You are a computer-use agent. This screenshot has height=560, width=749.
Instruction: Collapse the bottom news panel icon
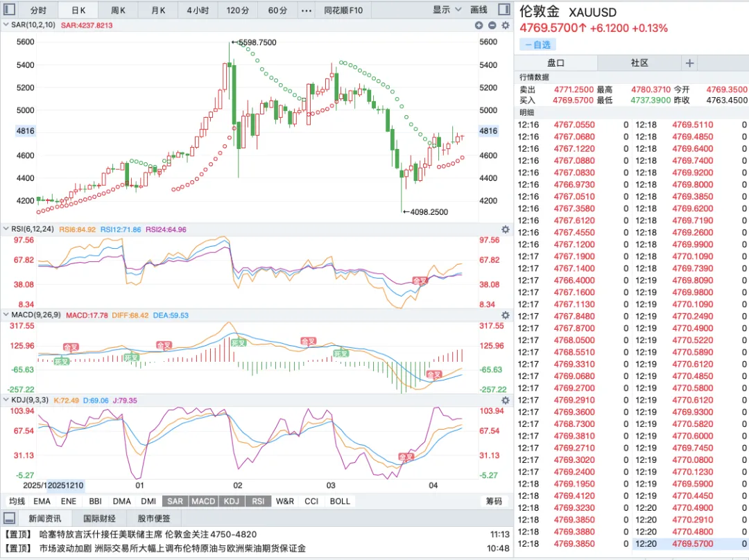(9, 518)
